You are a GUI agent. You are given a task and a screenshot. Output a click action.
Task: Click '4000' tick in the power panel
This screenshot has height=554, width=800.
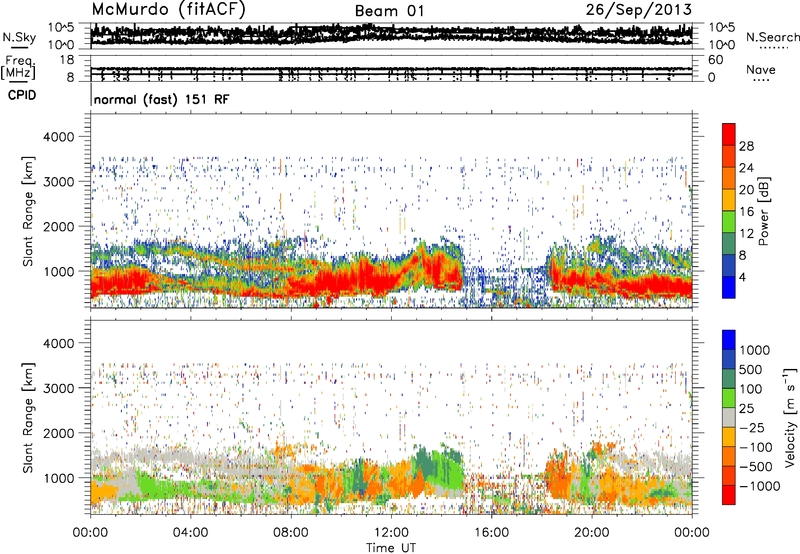59,137
